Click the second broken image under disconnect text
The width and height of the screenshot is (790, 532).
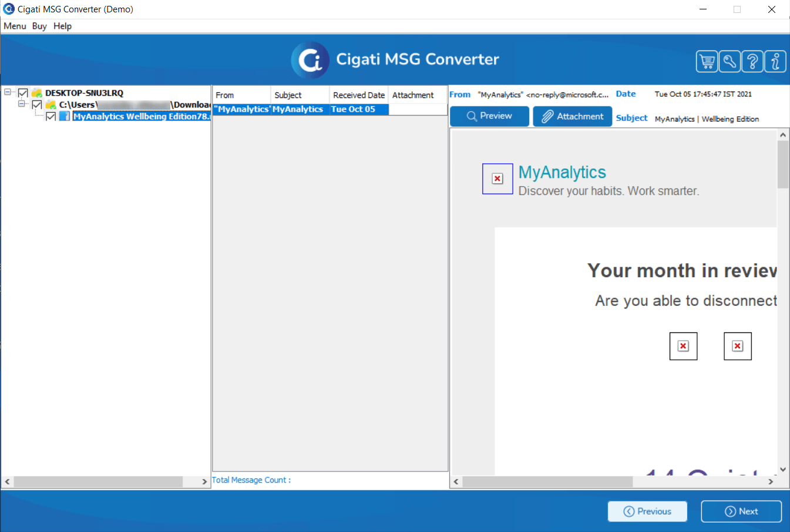738,346
